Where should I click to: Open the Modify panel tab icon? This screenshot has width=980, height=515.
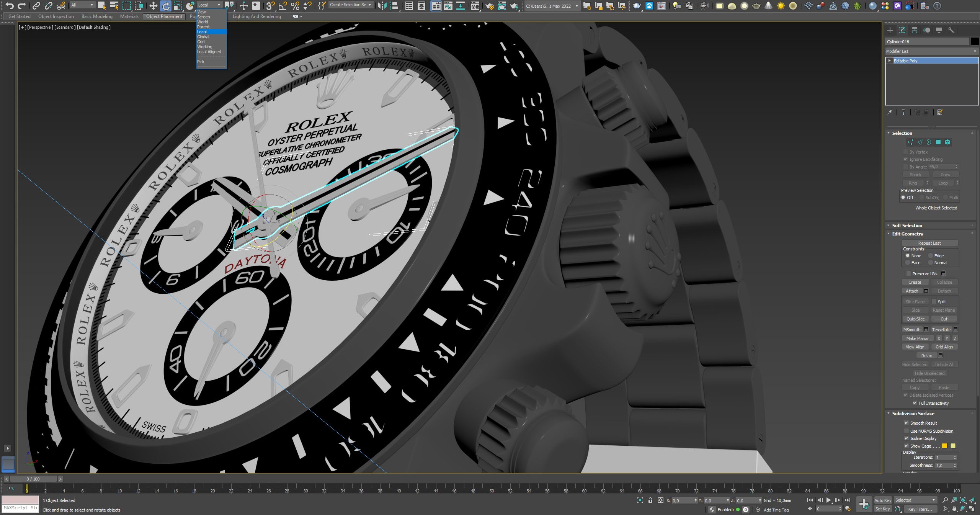(902, 30)
